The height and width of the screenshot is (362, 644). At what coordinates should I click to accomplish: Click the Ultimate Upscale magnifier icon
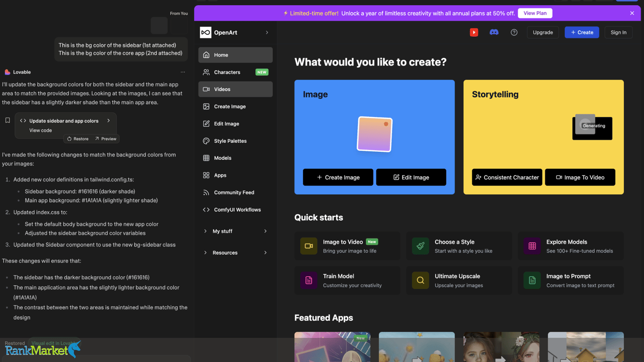tap(421, 280)
